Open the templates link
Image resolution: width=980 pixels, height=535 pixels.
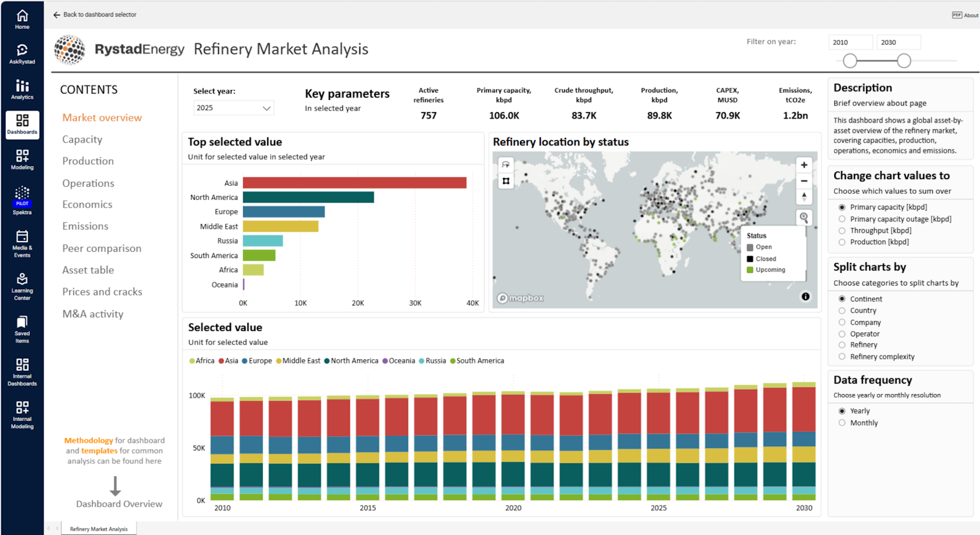point(99,450)
